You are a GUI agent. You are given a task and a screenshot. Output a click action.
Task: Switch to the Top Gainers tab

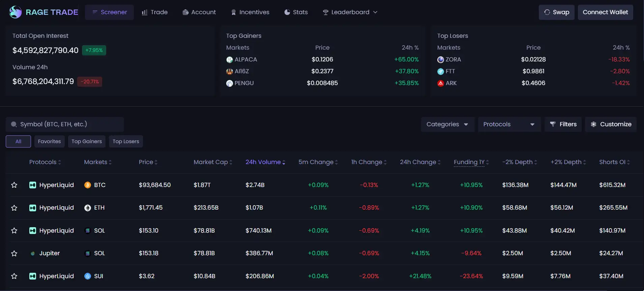pyautogui.click(x=87, y=141)
